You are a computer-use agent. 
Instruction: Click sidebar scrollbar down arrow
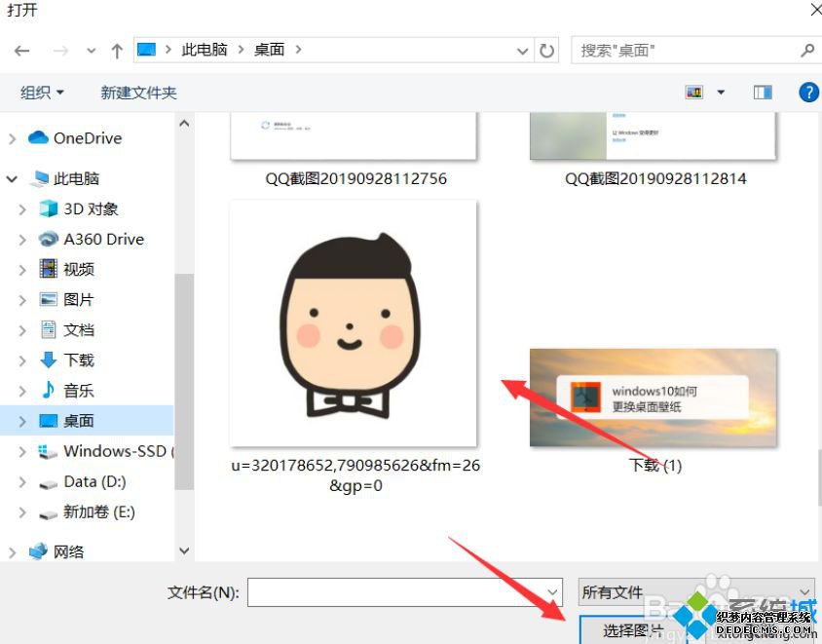(x=184, y=550)
